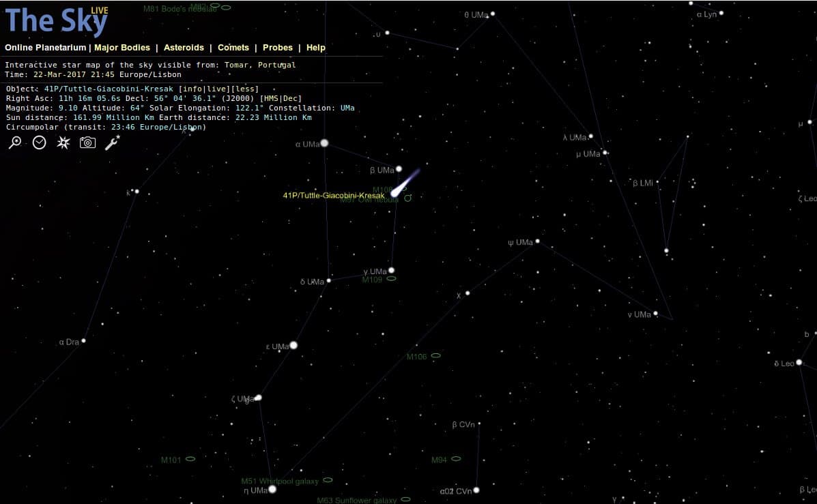Click the camera snapshot icon
Viewport: 817px width, 504px height.
tap(87, 142)
